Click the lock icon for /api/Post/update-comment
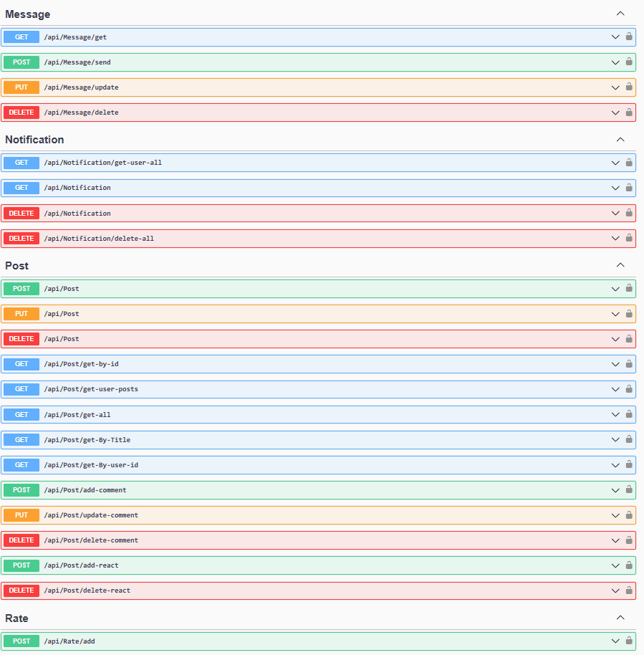The width and height of the screenshot is (644, 655). click(x=628, y=515)
